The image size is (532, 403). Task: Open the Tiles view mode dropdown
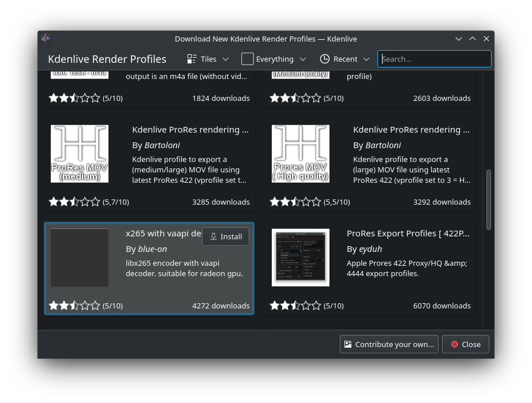(208, 59)
